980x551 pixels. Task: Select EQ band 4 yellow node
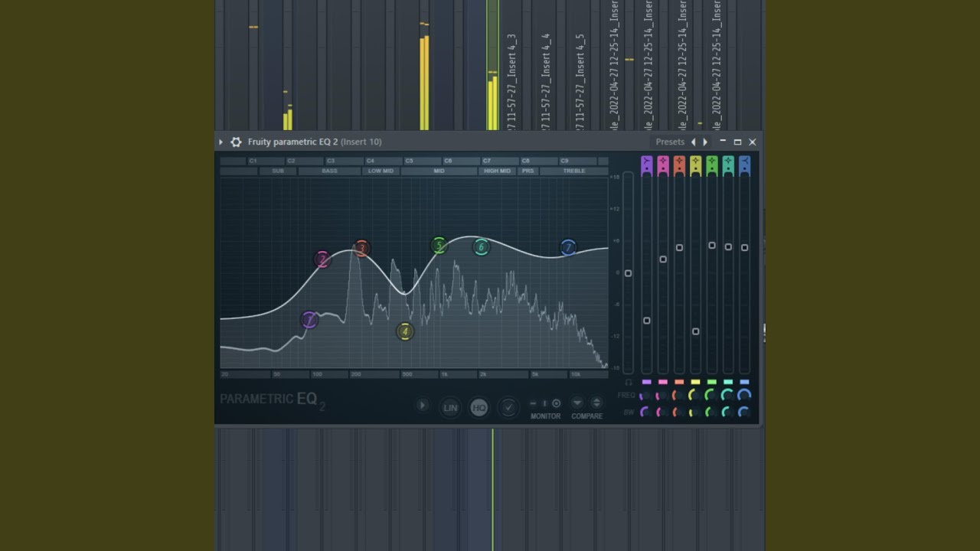(405, 331)
